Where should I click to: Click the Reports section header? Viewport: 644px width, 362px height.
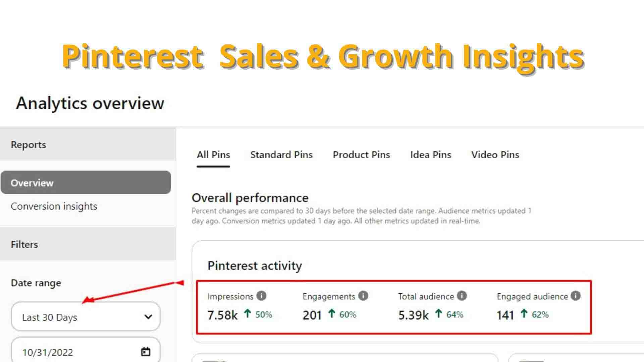pyautogui.click(x=29, y=144)
